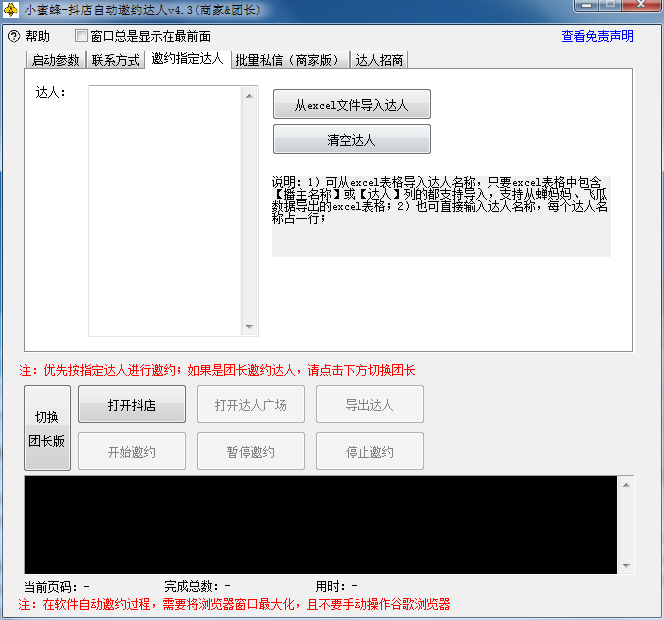Minimize the 小蜜蜂 window

click(x=587, y=5)
